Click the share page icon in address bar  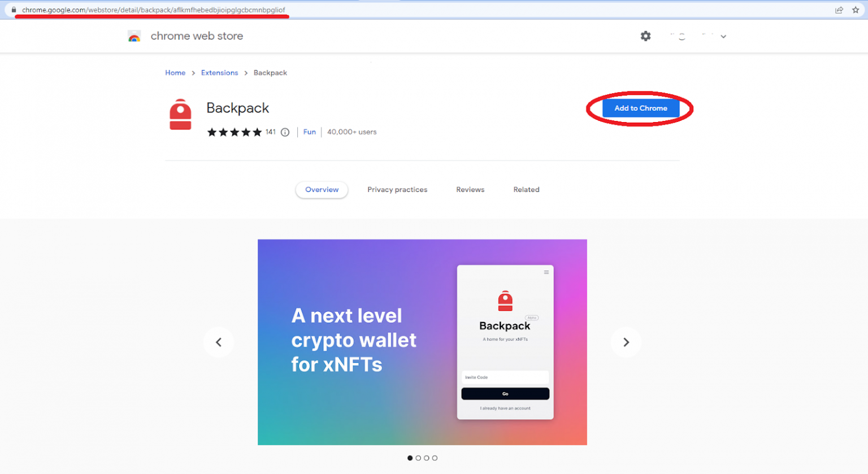point(839,10)
